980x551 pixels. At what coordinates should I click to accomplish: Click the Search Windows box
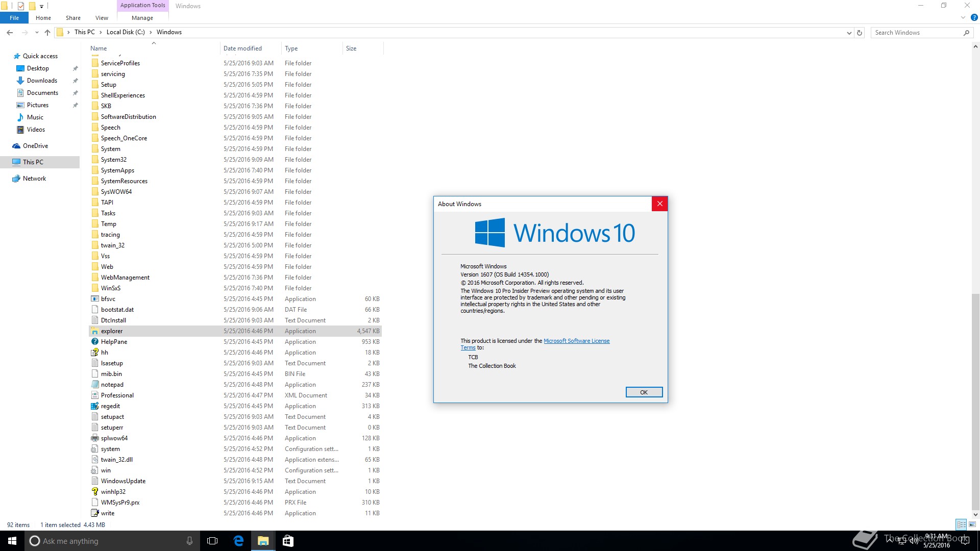[x=921, y=33]
